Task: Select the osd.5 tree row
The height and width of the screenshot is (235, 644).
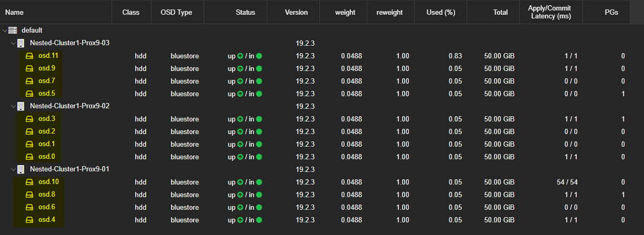Action: coord(322,93)
